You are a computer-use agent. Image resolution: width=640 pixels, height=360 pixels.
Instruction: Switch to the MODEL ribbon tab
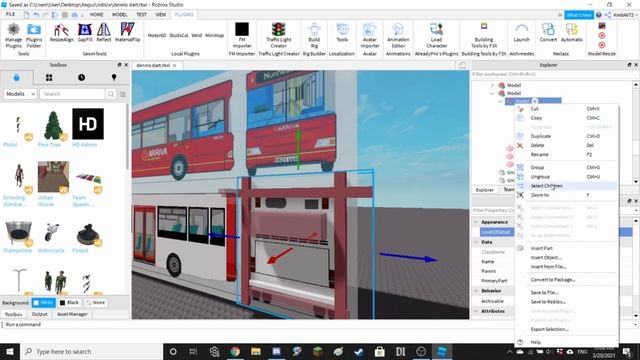tap(120, 14)
